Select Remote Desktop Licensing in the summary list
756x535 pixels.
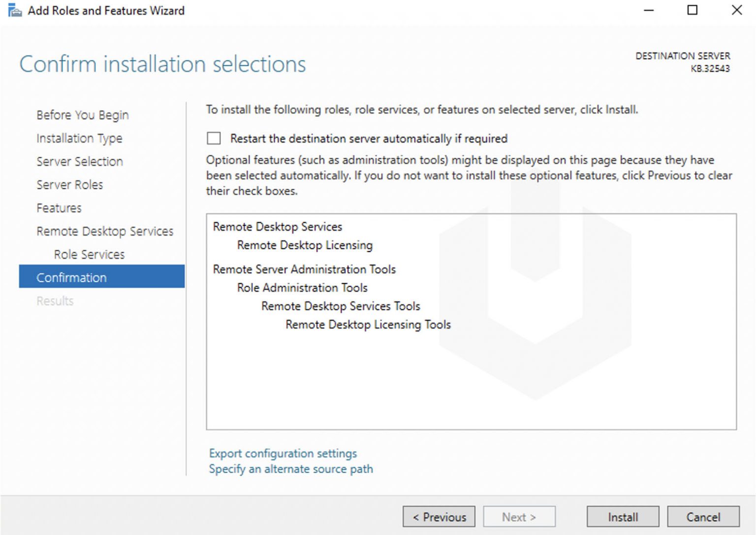coord(305,245)
